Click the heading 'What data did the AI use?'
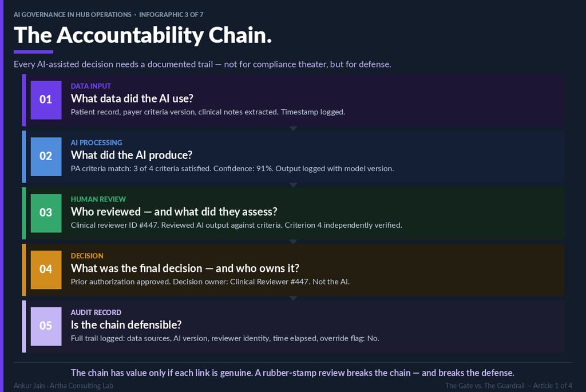This screenshot has height=392, width=586. click(132, 99)
